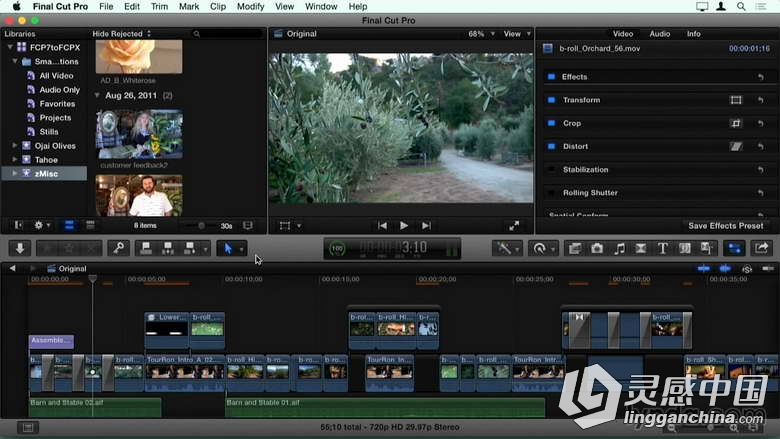Collapse the FCP7toFCPX library

[9, 47]
